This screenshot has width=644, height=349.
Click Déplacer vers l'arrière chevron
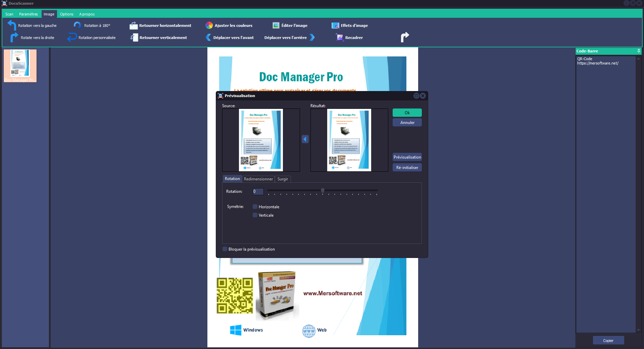click(x=312, y=37)
